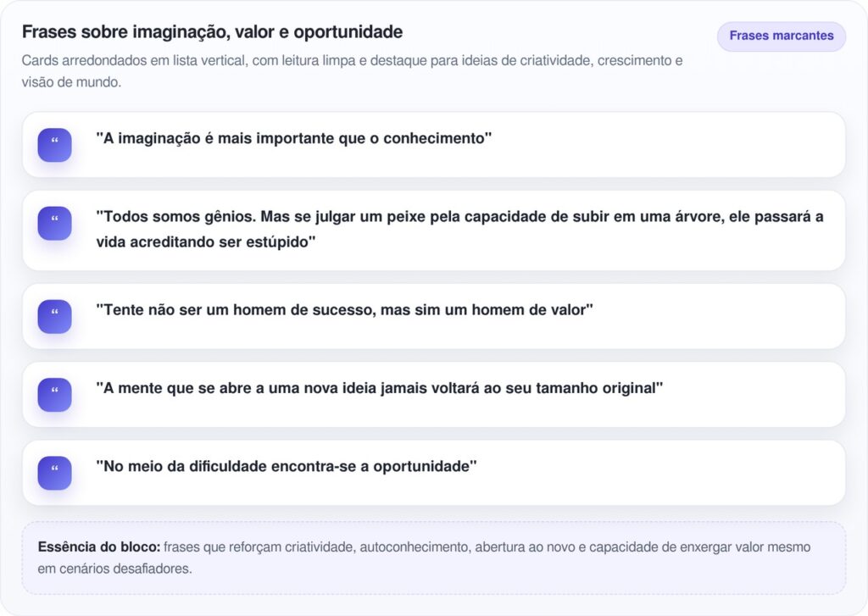This screenshot has height=616, width=868.
Task: Click the bold 'Essência do bloco:' label
Action: click(99, 547)
